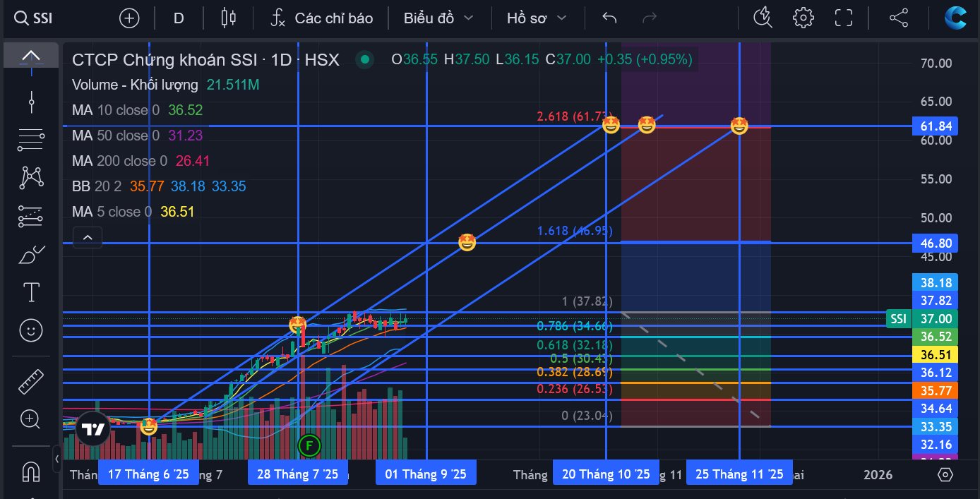Viewport: 980px width, 499px height.
Task: Open the D timeframe interval selector
Action: click(179, 18)
